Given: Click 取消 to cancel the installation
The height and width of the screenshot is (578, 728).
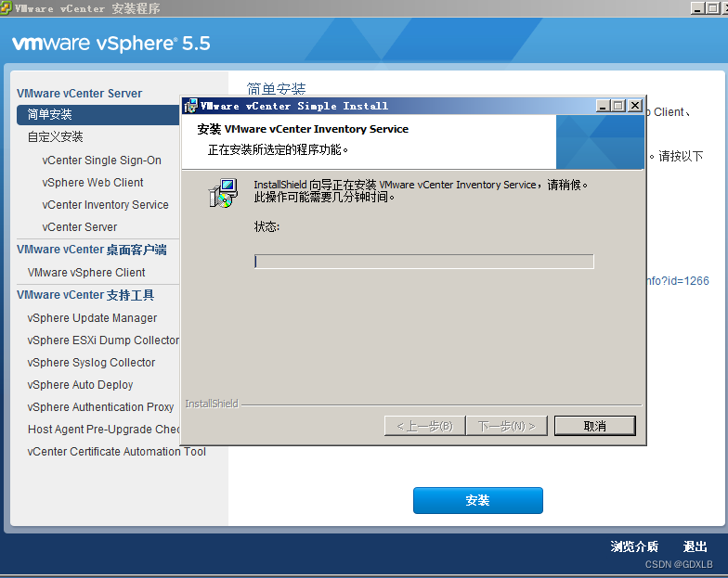Looking at the screenshot, I should click(594, 426).
